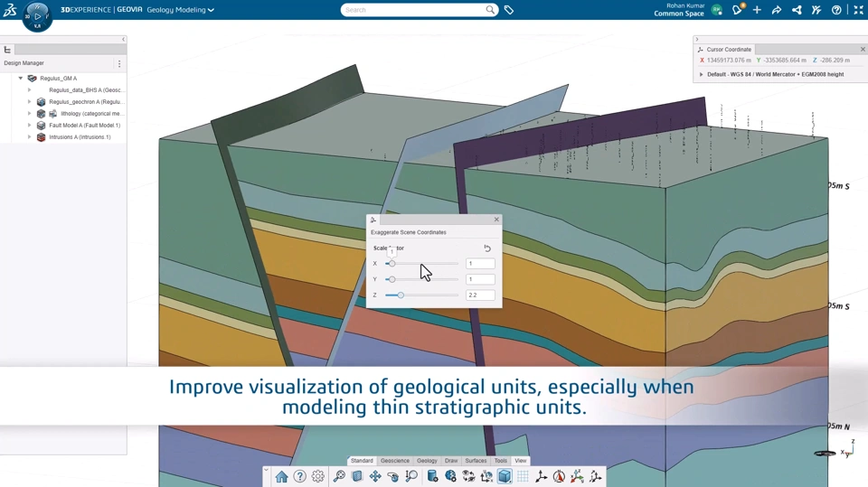Collapse the Cursor Coordinate panel chevron
The width and height of the screenshot is (868, 487).
click(x=697, y=39)
